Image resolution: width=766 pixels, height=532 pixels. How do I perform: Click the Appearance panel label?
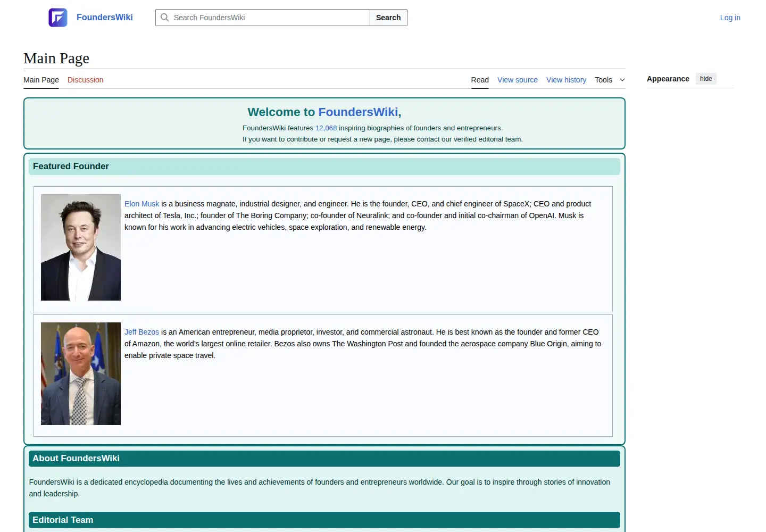pos(668,79)
